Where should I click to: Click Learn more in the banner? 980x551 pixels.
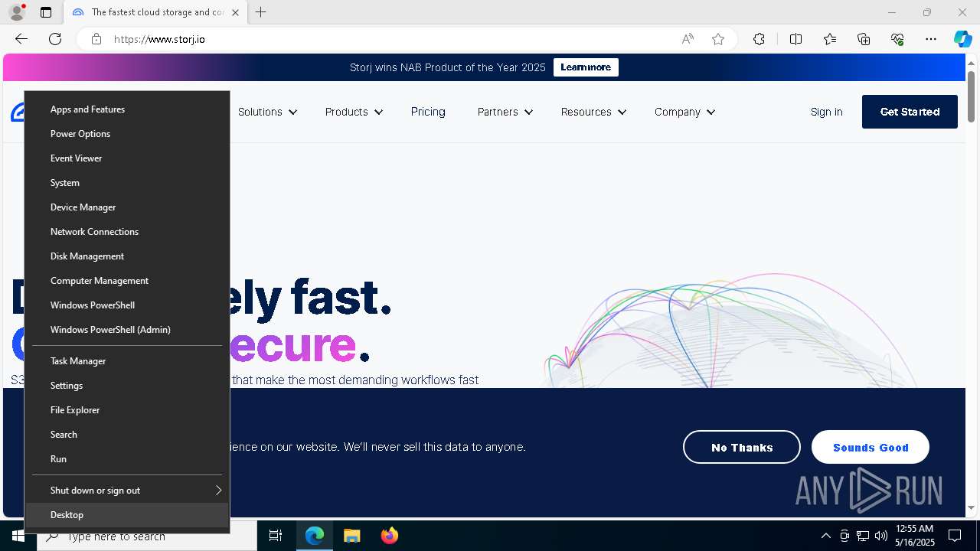point(586,67)
